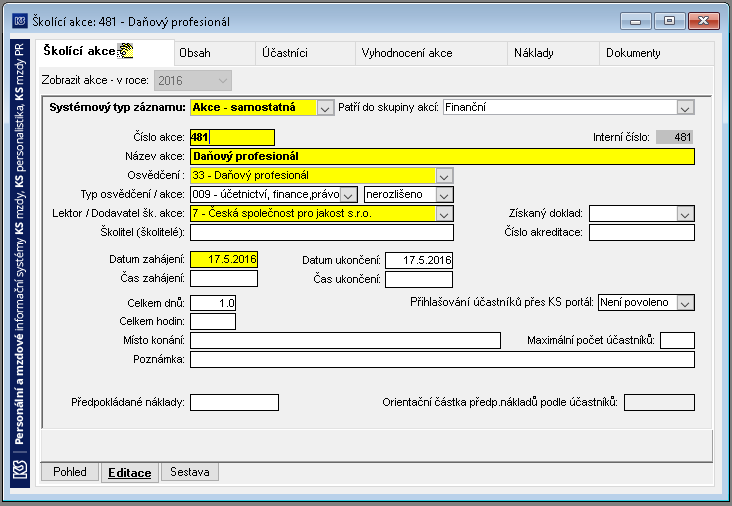
Task: Switch to the Obsah tab
Action: pyautogui.click(x=215, y=53)
